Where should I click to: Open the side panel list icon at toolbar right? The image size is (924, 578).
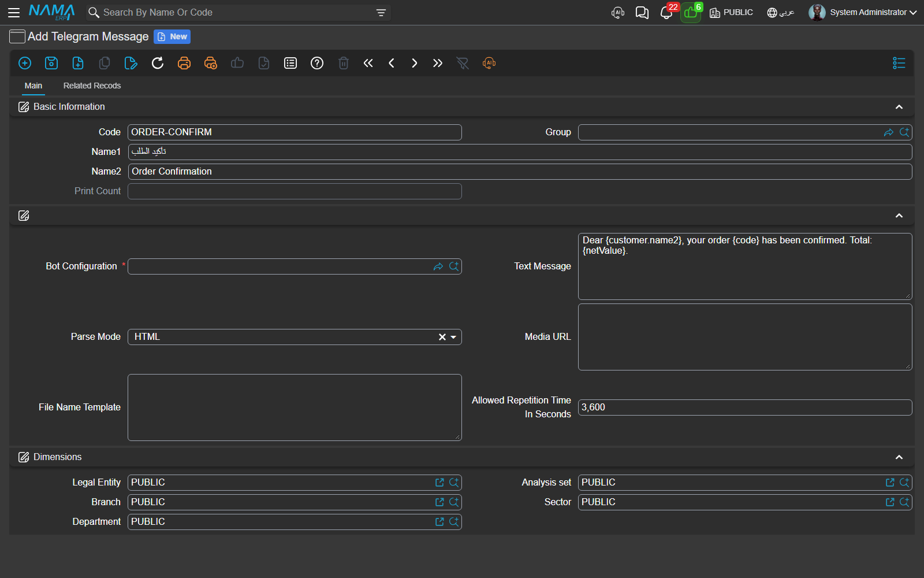coord(899,63)
